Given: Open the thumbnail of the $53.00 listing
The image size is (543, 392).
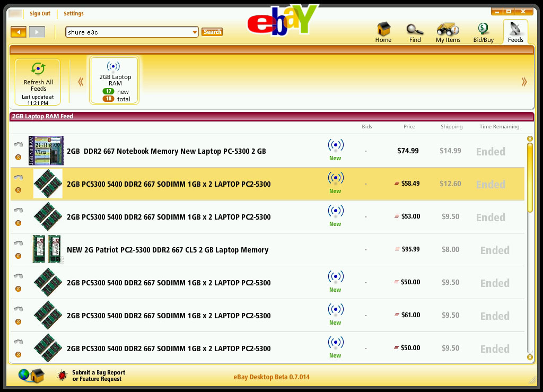Looking at the screenshot, I should pyautogui.click(x=48, y=216).
